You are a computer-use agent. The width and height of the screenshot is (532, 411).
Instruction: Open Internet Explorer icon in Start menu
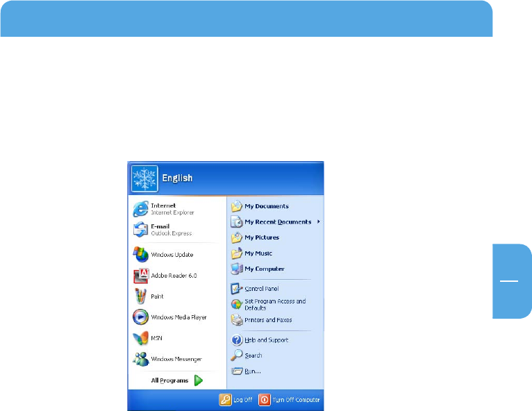(140, 209)
